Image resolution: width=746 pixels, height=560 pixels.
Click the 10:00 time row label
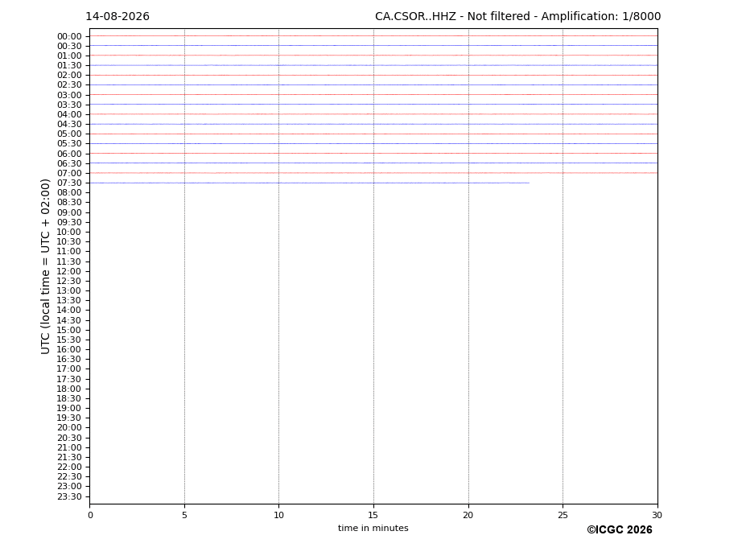[69, 233]
